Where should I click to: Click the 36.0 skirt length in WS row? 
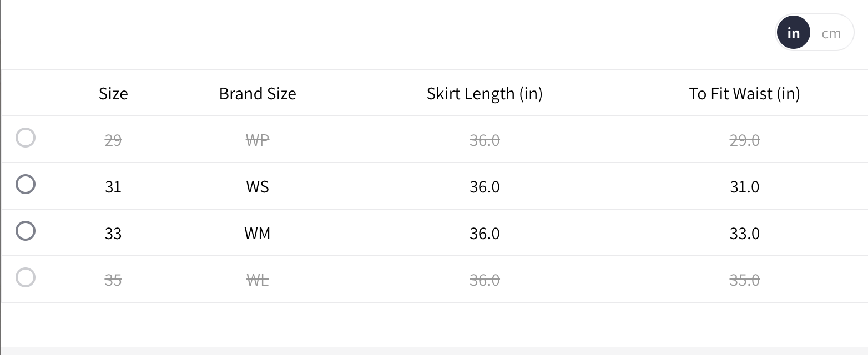coord(485,186)
